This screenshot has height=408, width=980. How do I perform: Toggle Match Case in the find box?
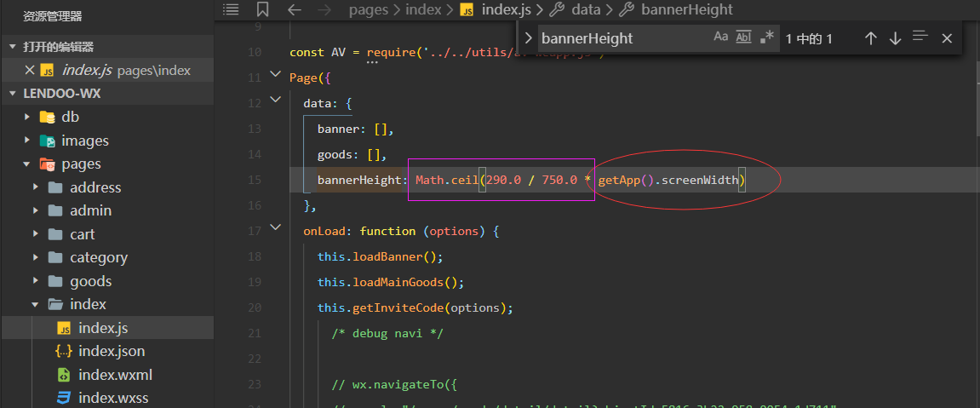720,37
